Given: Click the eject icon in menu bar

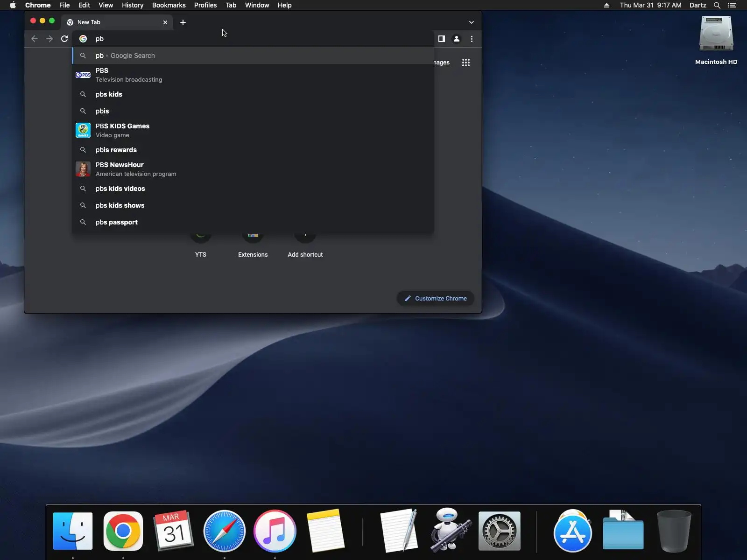Looking at the screenshot, I should pos(606,5).
